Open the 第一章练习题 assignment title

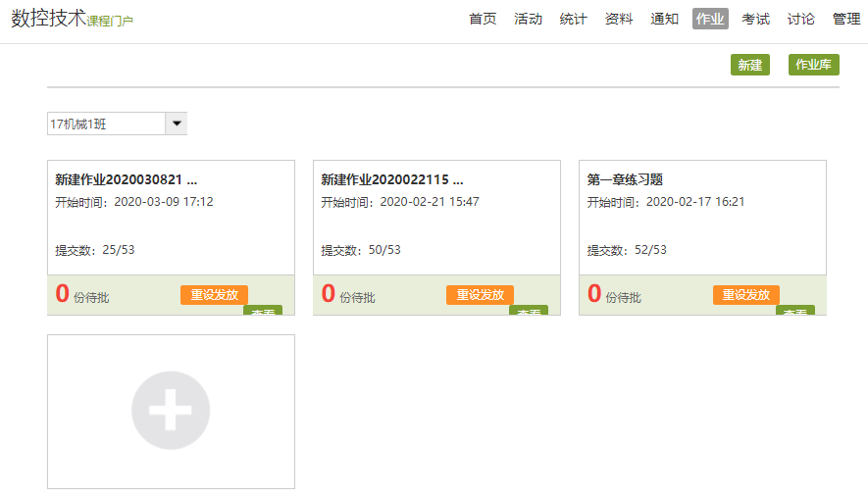pyautogui.click(x=625, y=179)
